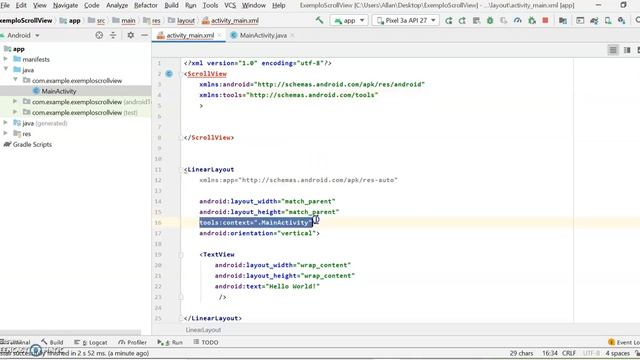Open the Edit menu
The height and width of the screenshot is (360, 640).
point(21,5)
